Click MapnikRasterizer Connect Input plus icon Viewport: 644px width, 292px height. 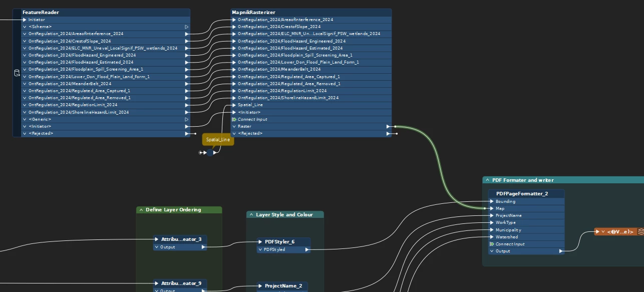[x=234, y=119]
